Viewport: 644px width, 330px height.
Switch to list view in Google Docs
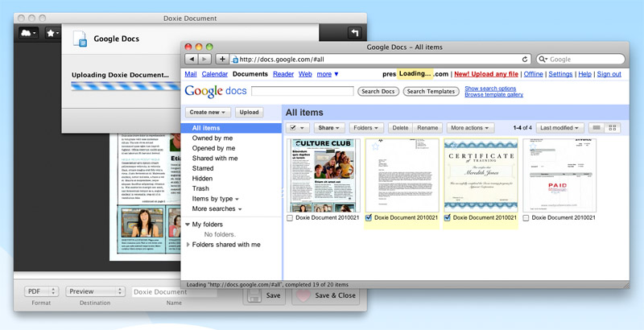click(x=597, y=128)
